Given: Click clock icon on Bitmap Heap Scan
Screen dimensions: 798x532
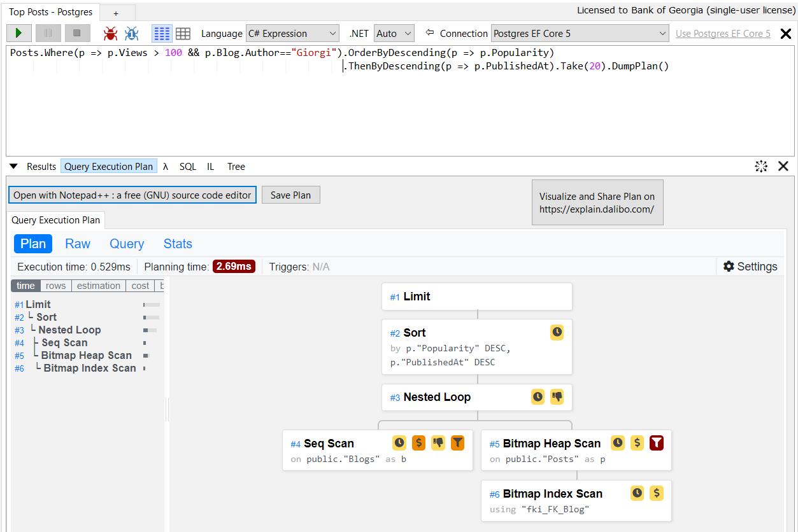Looking at the screenshot, I should [618, 443].
